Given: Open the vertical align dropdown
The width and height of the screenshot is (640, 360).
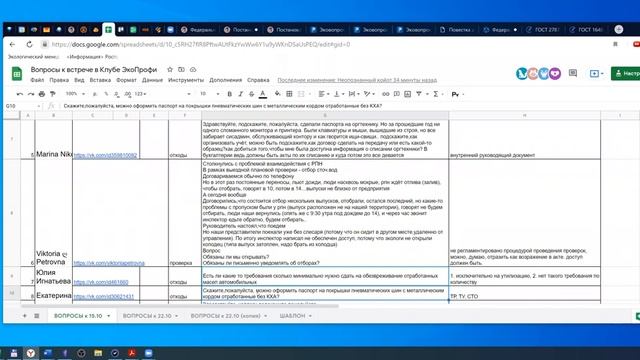Looking at the screenshot, I should click(x=339, y=94).
